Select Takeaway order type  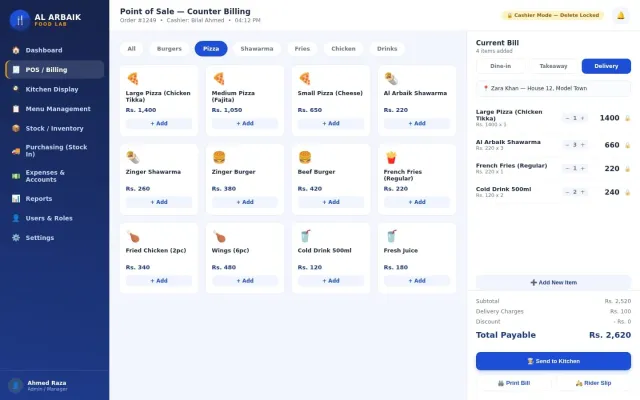coord(553,66)
